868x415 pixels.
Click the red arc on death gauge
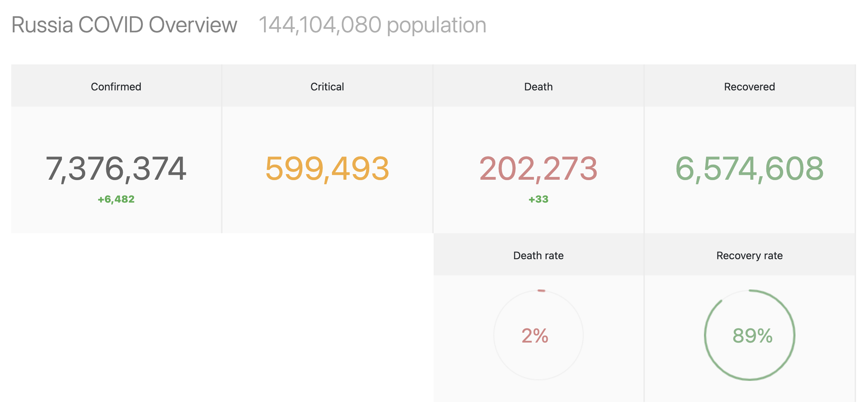[x=541, y=290]
